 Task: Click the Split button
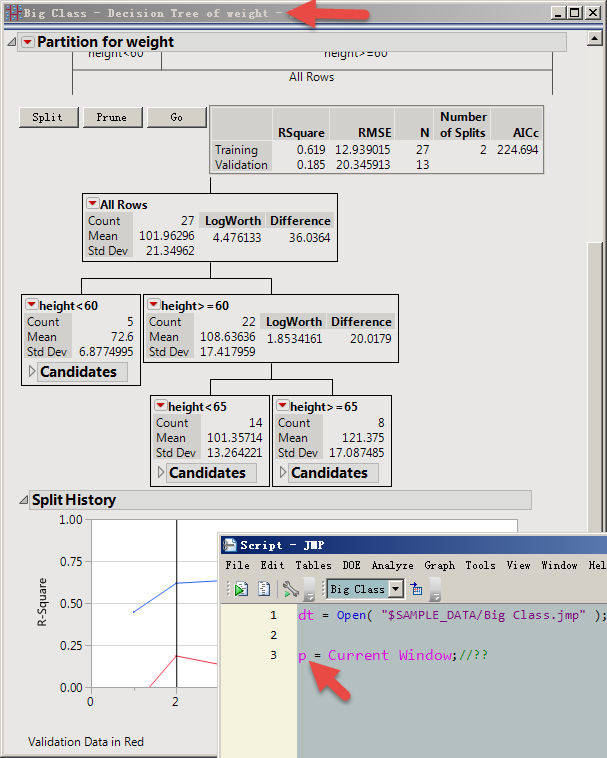click(x=48, y=117)
